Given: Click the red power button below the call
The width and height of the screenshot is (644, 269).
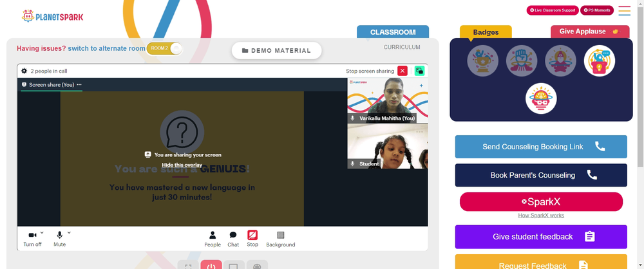Looking at the screenshot, I should [x=211, y=265].
